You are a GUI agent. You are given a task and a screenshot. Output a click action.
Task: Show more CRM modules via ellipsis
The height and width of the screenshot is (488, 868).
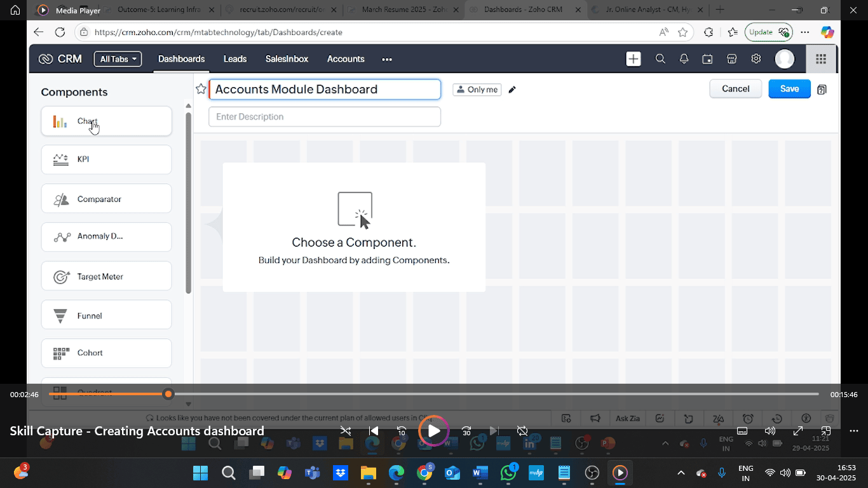387,59
